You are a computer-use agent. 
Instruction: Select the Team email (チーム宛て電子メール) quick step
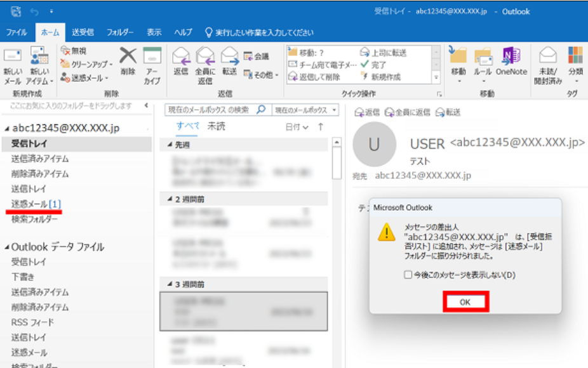(x=323, y=65)
